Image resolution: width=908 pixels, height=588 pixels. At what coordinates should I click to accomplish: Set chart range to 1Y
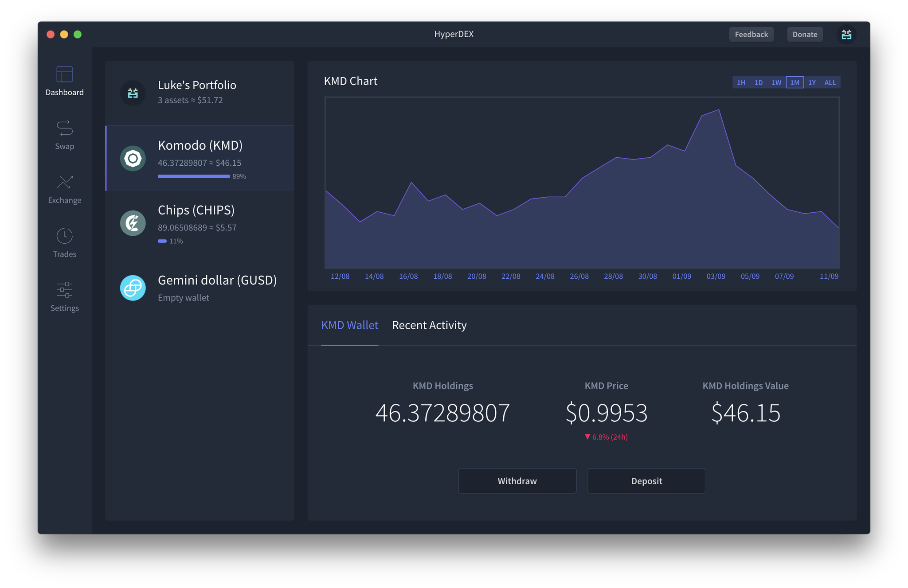[x=812, y=82]
